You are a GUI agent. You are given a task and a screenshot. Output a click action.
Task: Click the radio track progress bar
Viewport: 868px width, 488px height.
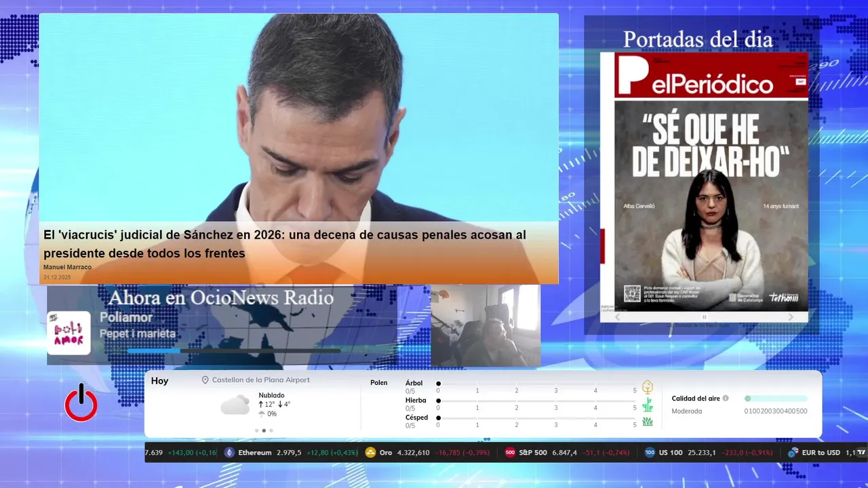point(234,350)
